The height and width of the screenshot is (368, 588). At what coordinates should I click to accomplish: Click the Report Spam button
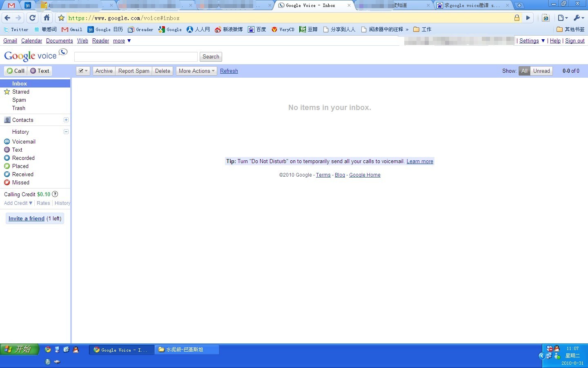click(134, 71)
